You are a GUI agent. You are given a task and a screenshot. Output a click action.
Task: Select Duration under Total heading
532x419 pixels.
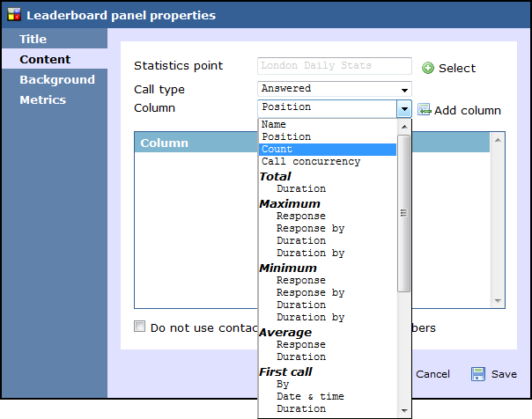301,188
